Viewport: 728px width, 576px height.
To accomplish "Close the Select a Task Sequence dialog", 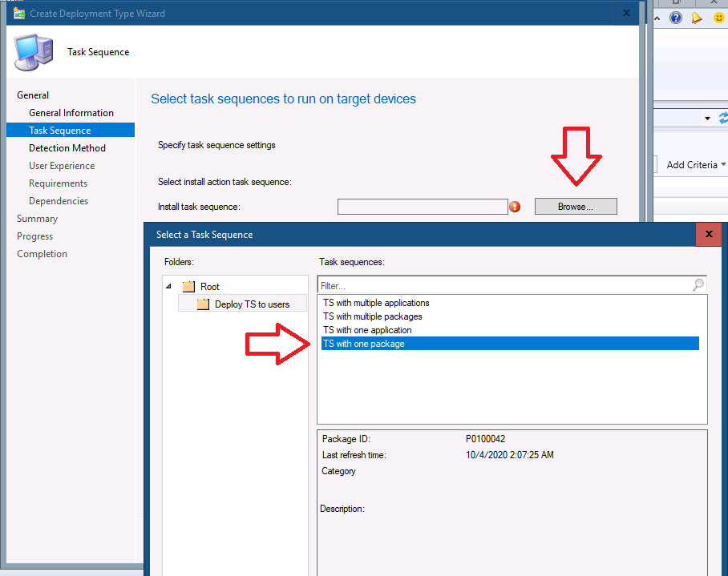I will [x=709, y=234].
